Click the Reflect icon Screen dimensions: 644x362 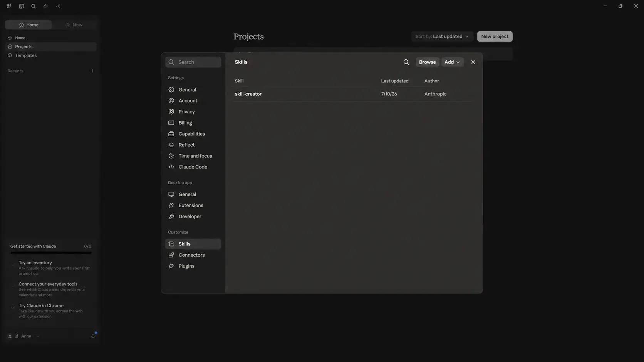pyautogui.click(x=171, y=145)
